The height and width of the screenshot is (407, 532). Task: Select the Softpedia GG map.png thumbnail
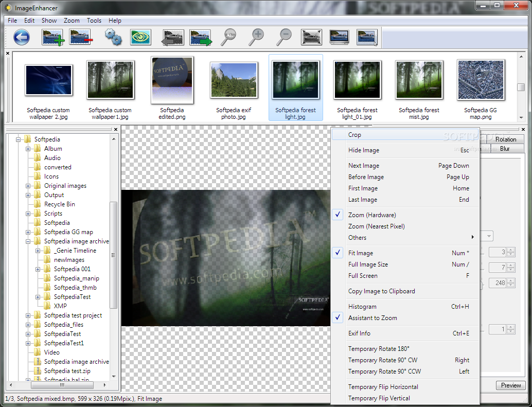pyautogui.click(x=481, y=87)
